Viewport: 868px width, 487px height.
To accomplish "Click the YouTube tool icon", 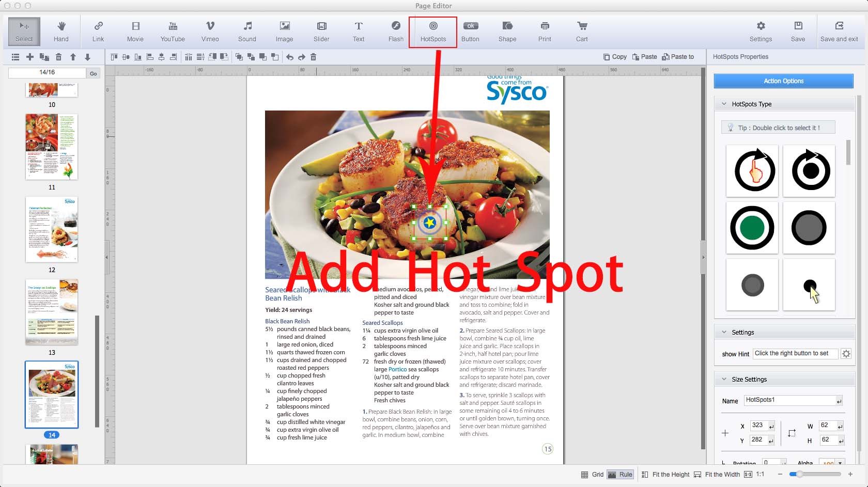I will 173,32.
